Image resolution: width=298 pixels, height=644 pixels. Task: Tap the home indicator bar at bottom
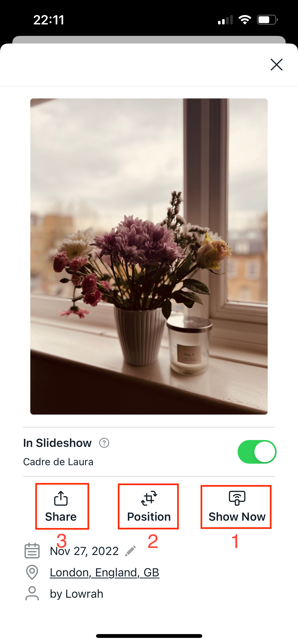tap(149, 636)
